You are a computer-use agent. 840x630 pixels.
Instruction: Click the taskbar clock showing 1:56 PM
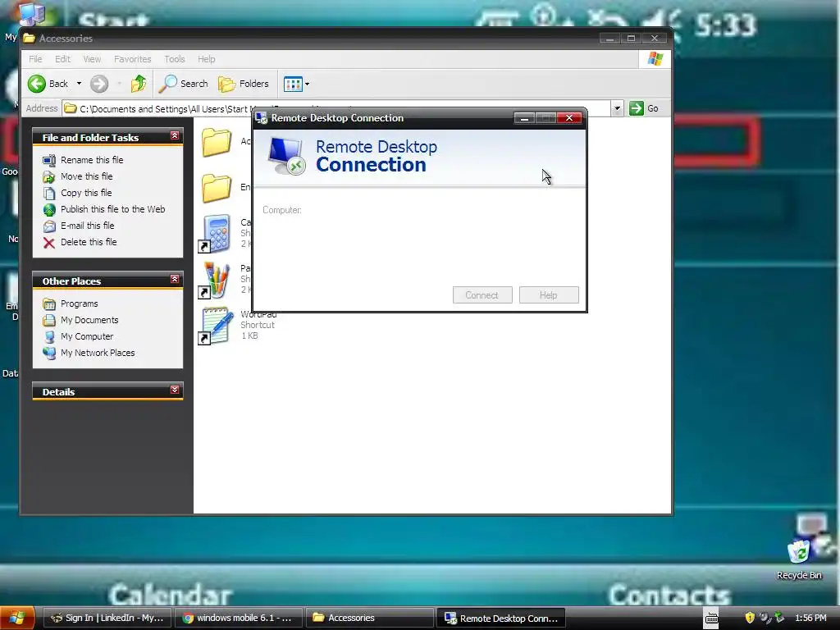(x=810, y=619)
